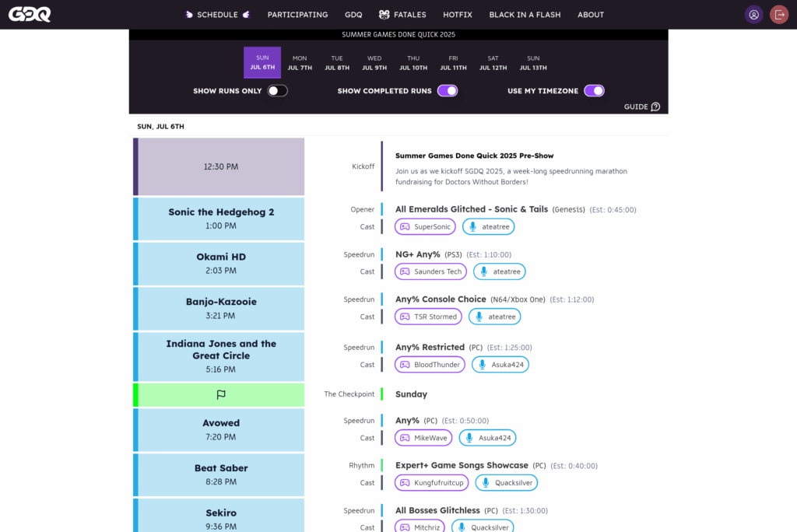Image resolution: width=797 pixels, height=532 pixels.
Task: Switch to the Mon Jul 7th tab
Action: click(x=300, y=62)
